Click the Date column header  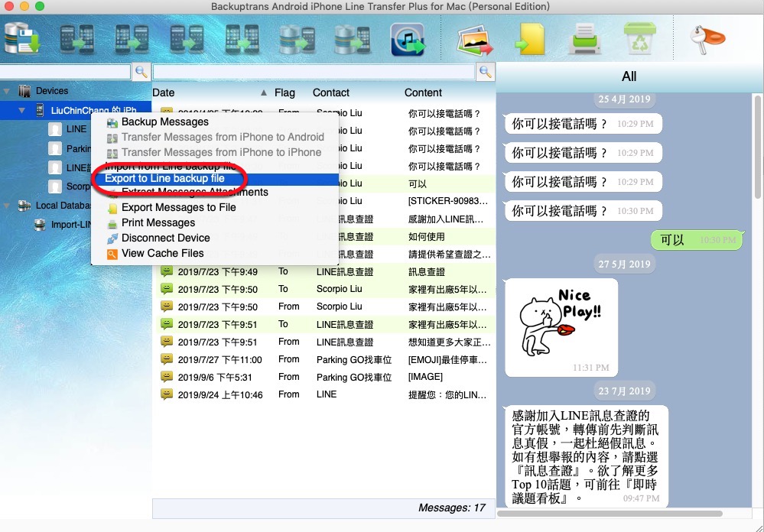click(x=163, y=92)
